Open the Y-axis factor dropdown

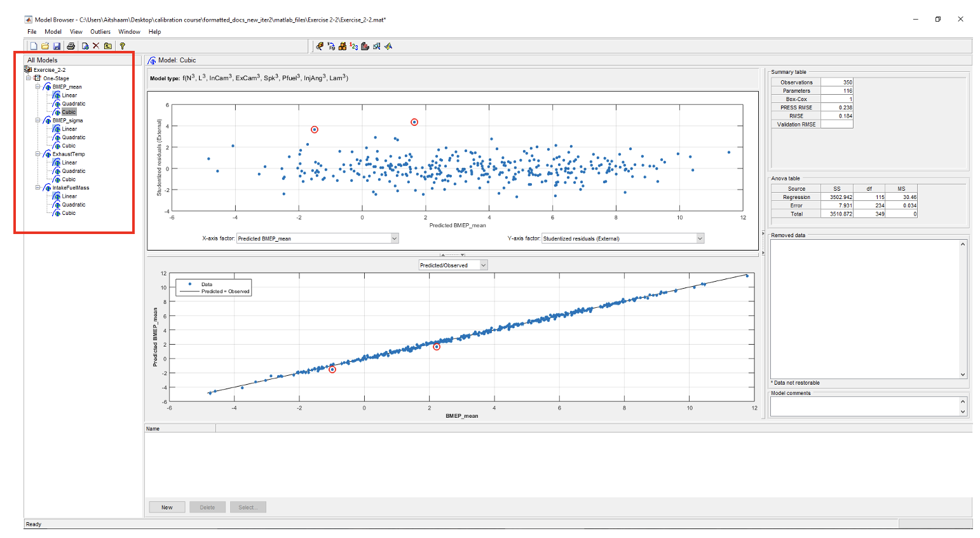[623, 238]
